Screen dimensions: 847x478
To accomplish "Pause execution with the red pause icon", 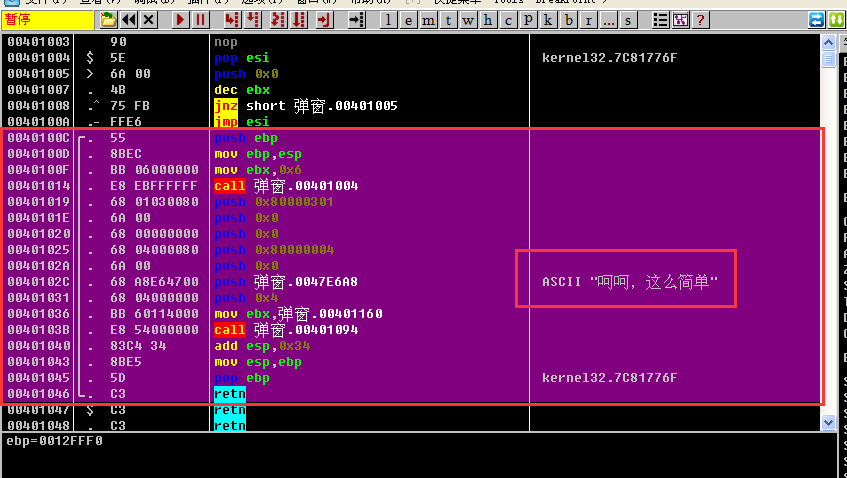I will pos(200,20).
